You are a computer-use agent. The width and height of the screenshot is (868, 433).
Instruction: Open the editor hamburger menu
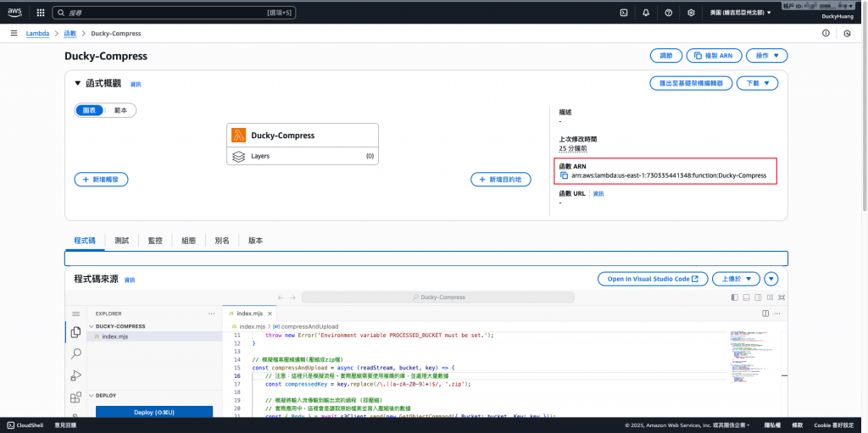point(75,314)
